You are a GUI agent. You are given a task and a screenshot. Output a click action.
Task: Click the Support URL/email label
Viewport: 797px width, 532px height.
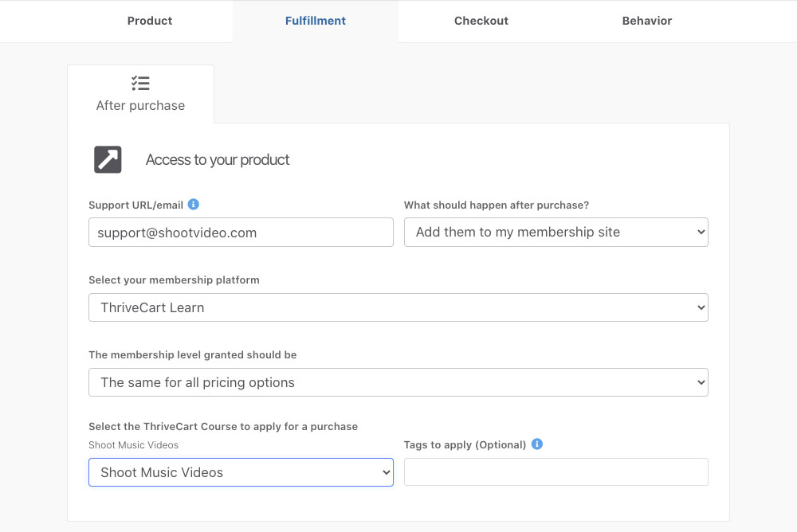[135, 205]
